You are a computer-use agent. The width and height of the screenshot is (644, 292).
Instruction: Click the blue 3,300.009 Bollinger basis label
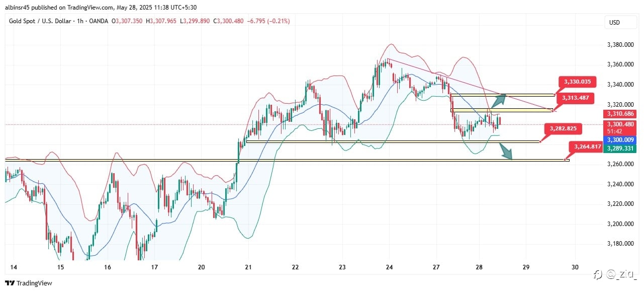pos(621,140)
